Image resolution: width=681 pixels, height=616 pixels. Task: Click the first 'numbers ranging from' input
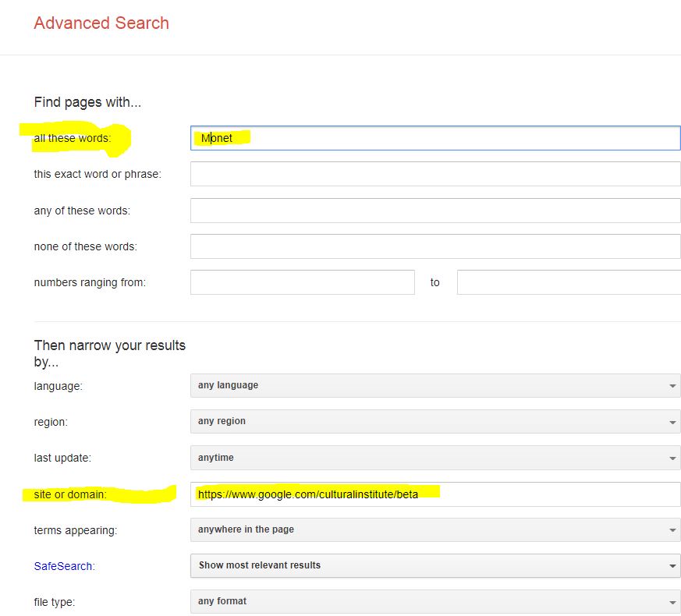tap(302, 282)
